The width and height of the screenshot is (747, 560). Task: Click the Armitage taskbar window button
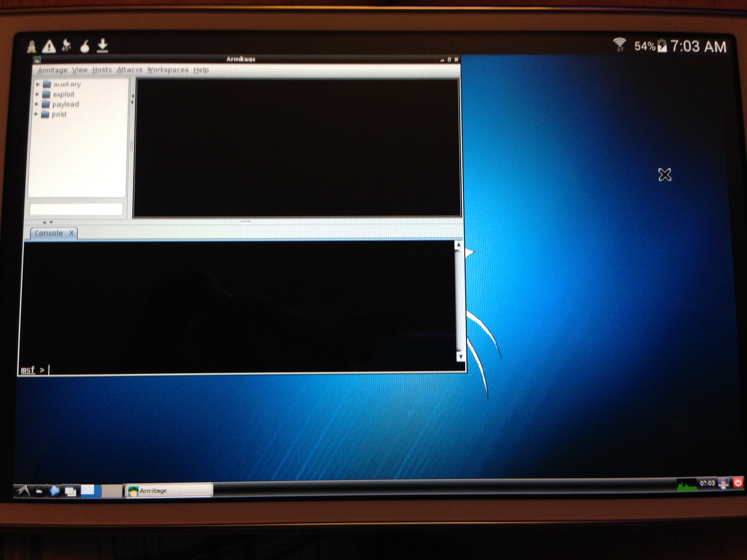click(x=169, y=490)
